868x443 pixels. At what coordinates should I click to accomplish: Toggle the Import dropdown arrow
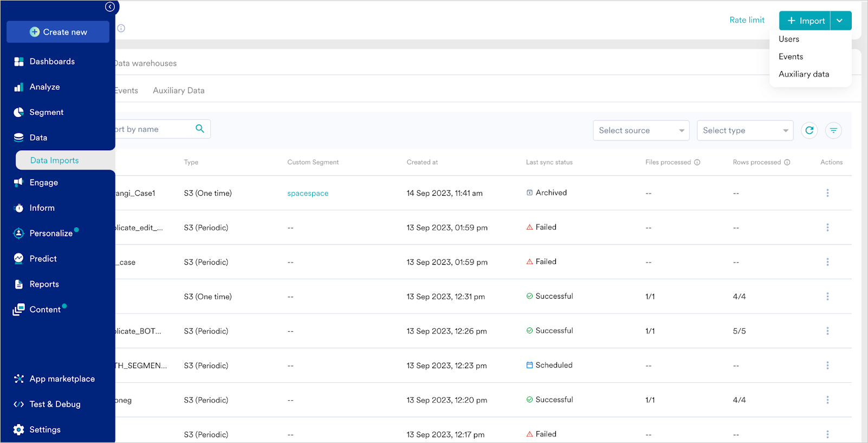coord(840,21)
